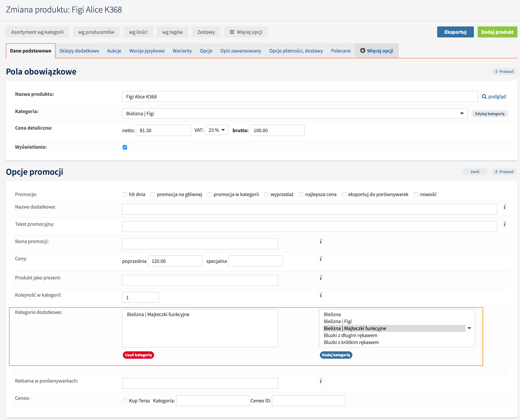Click the arrow on the additional categories list
This screenshot has height=420, width=520.
coord(469,328)
